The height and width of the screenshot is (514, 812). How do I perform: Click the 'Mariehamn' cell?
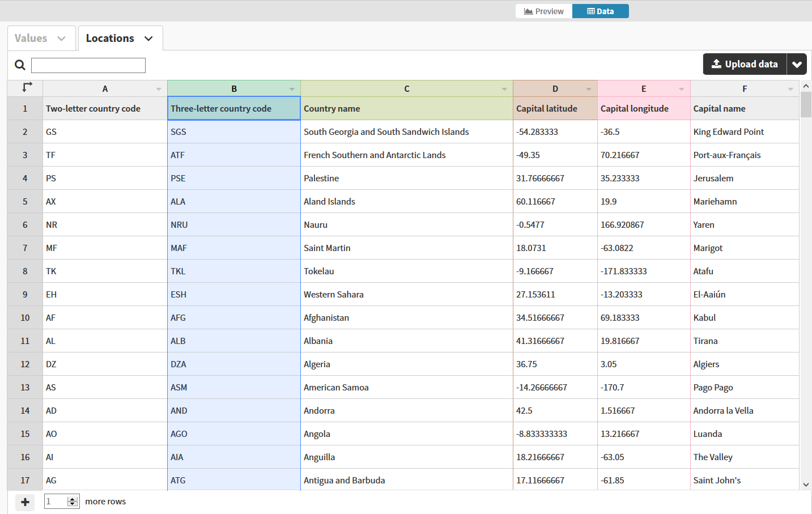tap(745, 201)
